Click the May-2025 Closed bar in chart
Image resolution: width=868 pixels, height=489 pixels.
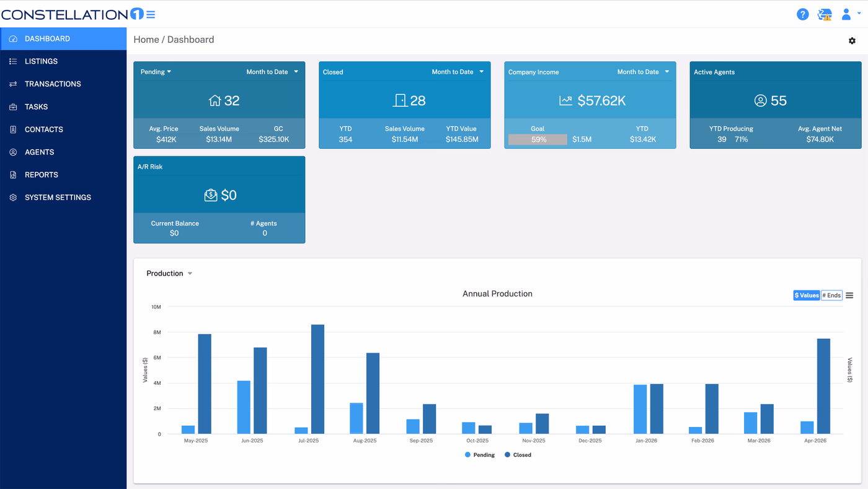point(205,384)
